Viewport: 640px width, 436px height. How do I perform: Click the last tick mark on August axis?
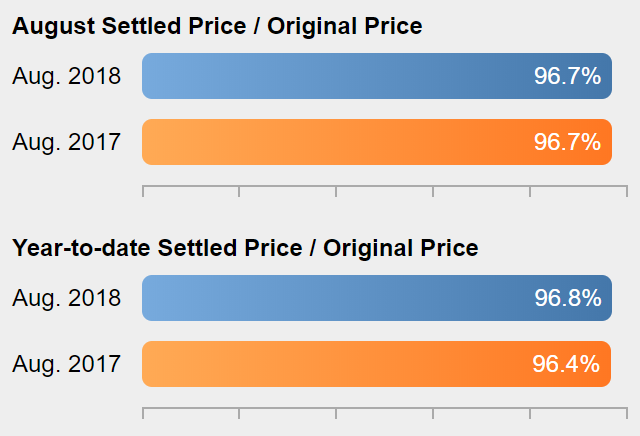(x=627, y=191)
